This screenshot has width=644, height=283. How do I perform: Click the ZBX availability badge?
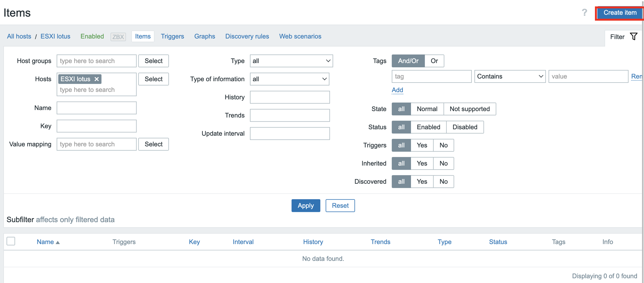[x=118, y=37]
